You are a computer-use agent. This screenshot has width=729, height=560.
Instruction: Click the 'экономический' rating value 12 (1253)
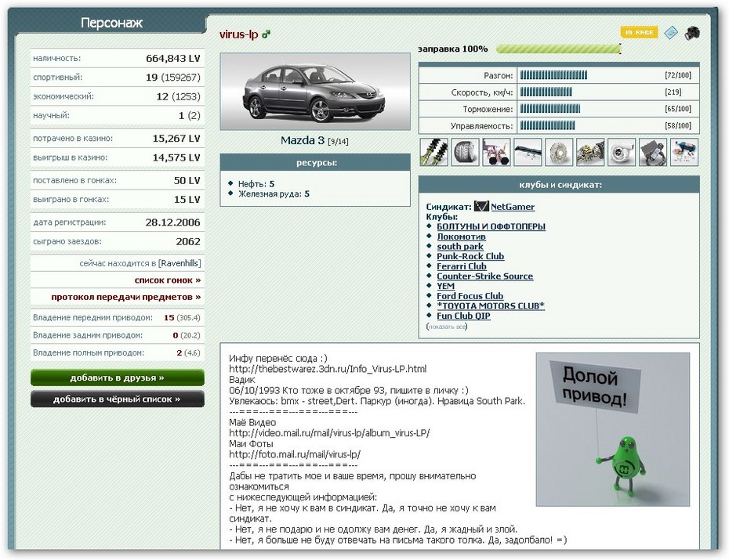[x=178, y=96]
